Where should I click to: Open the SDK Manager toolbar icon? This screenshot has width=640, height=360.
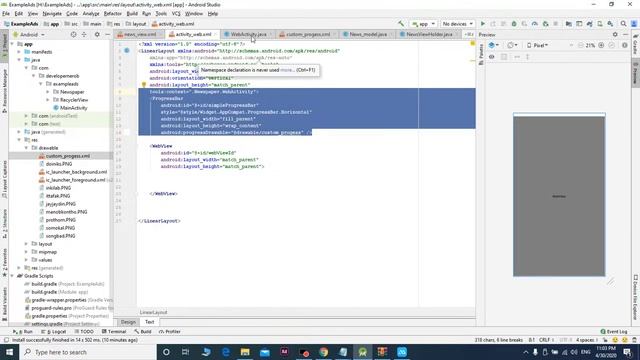pos(610,24)
